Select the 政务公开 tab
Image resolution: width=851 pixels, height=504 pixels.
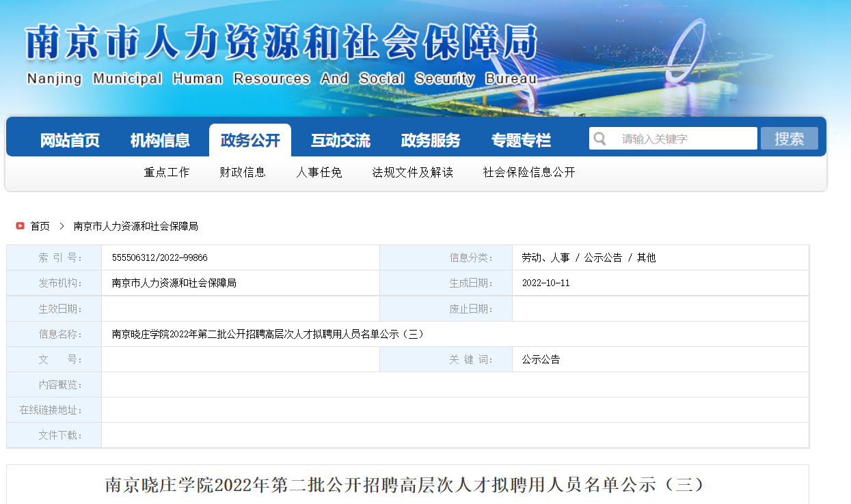tap(250, 141)
